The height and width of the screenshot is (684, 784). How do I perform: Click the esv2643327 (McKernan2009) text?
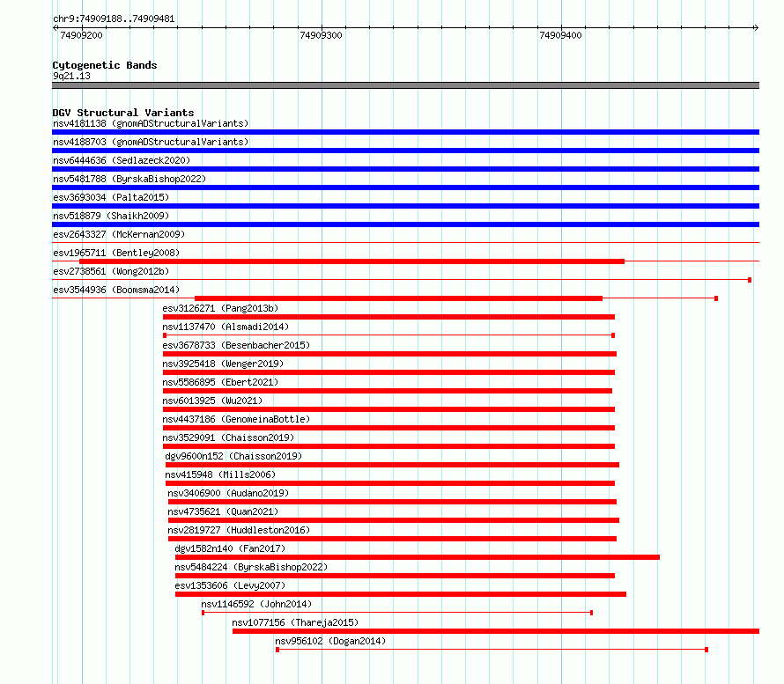(119, 234)
